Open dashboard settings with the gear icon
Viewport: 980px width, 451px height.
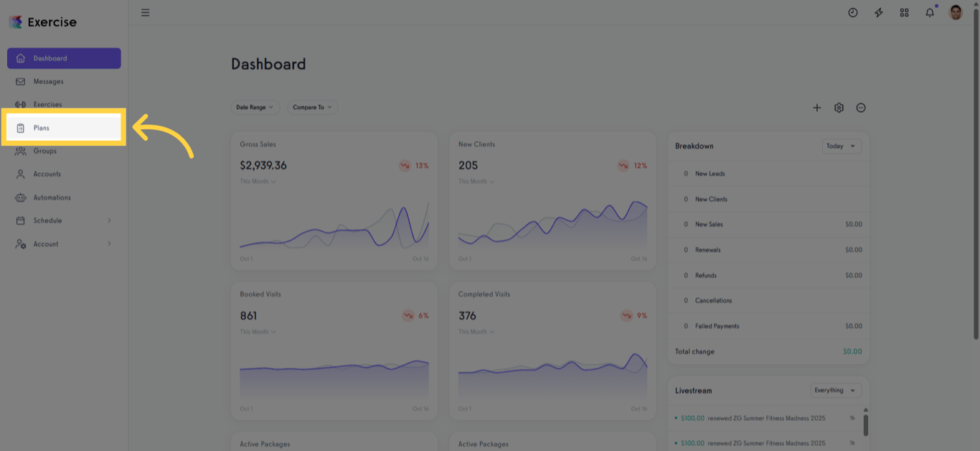click(x=839, y=107)
